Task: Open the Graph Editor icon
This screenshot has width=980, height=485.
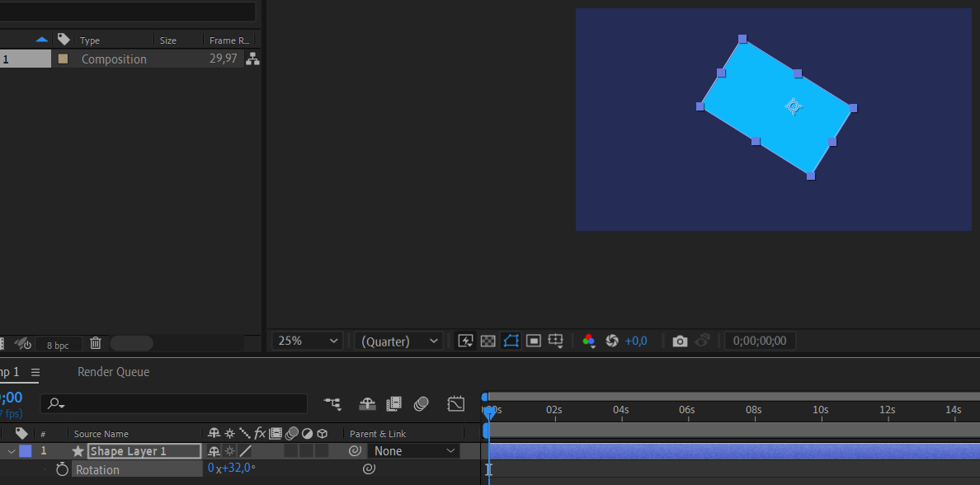Action: click(456, 403)
